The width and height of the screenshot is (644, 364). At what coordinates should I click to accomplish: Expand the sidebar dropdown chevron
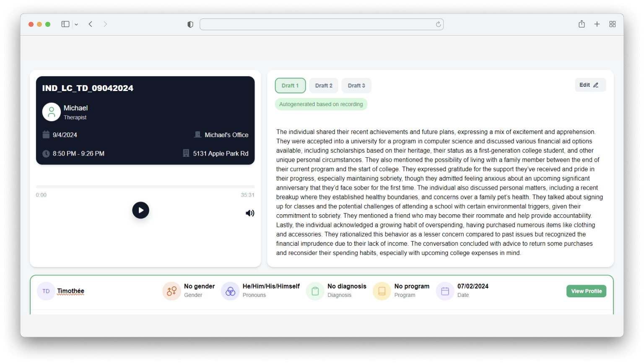tap(76, 24)
